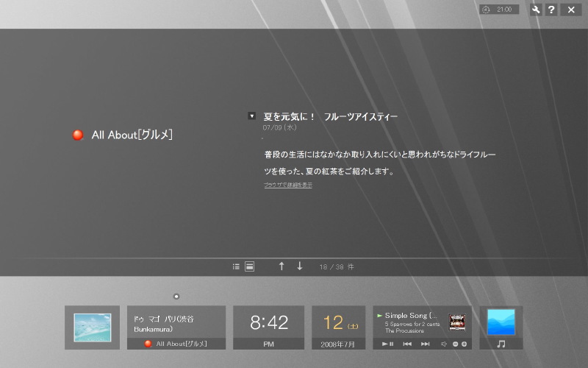Screen dimensions: 588x368
Task: Skip to next track
Action: 425,344
